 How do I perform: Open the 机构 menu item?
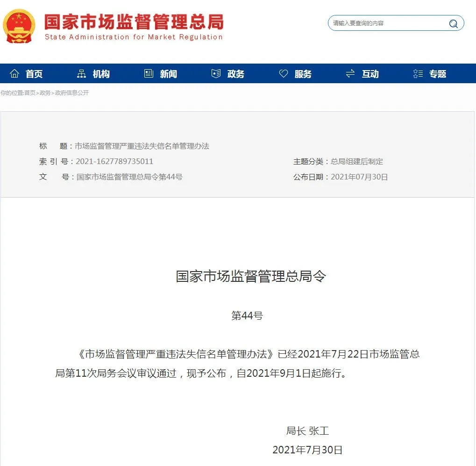[101, 74]
